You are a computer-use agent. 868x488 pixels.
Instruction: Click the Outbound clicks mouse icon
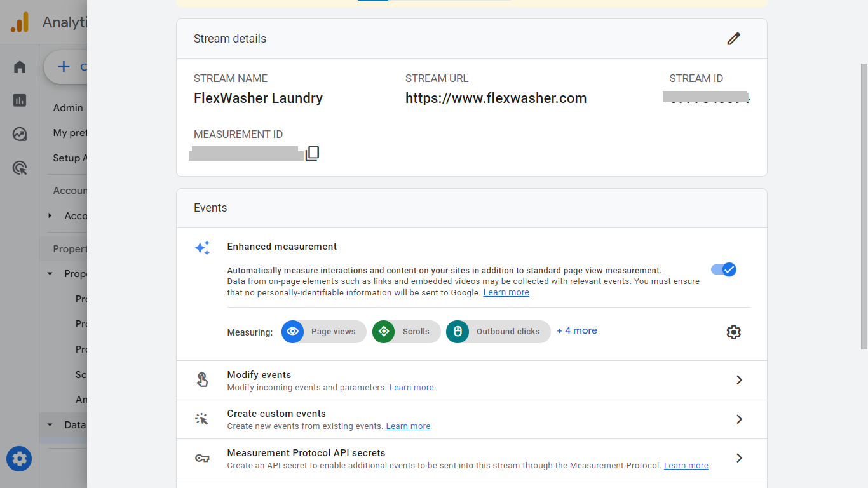click(457, 332)
